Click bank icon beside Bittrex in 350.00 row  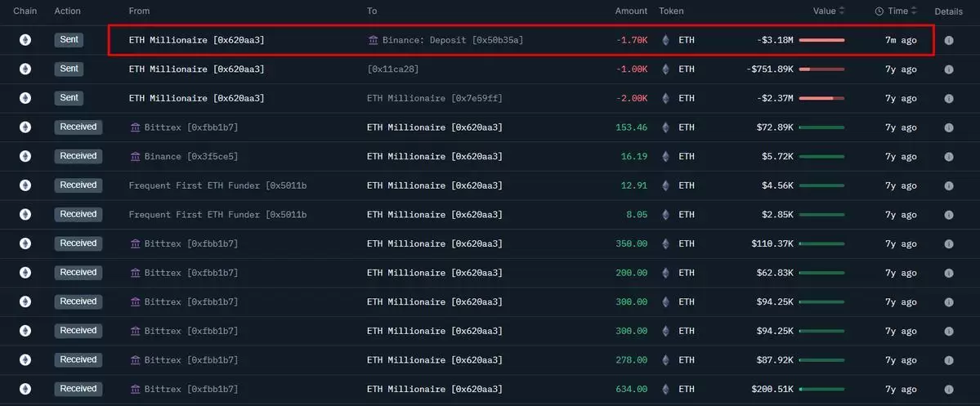click(x=135, y=243)
